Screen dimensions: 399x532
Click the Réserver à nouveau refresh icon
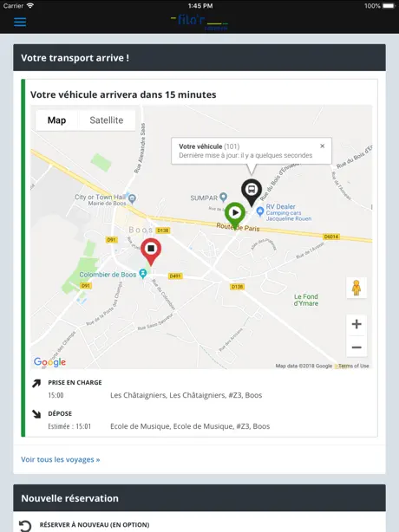pos(25,526)
